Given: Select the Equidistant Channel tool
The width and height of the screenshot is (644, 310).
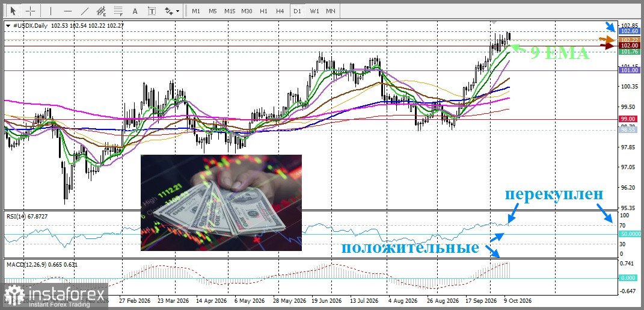Looking at the screenshot, I should (102, 11).
